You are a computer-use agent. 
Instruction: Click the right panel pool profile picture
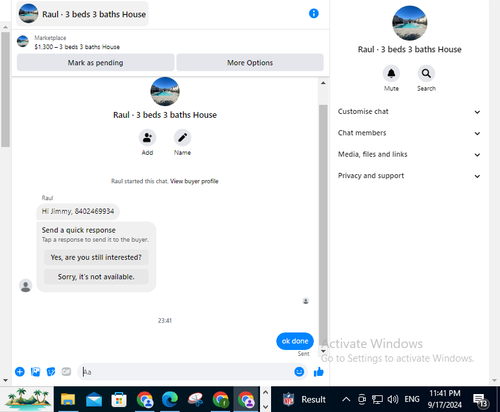tap(410, 23)
